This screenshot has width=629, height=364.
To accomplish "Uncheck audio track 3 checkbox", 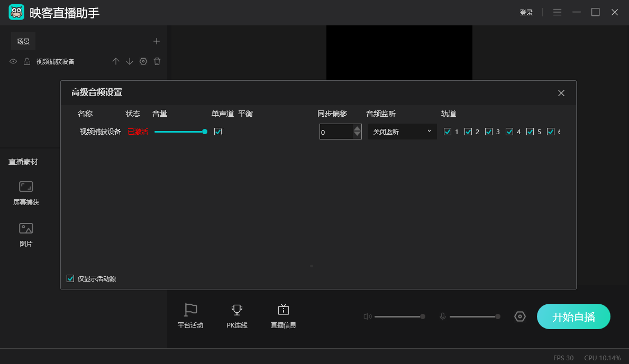I will click(489, 132).
